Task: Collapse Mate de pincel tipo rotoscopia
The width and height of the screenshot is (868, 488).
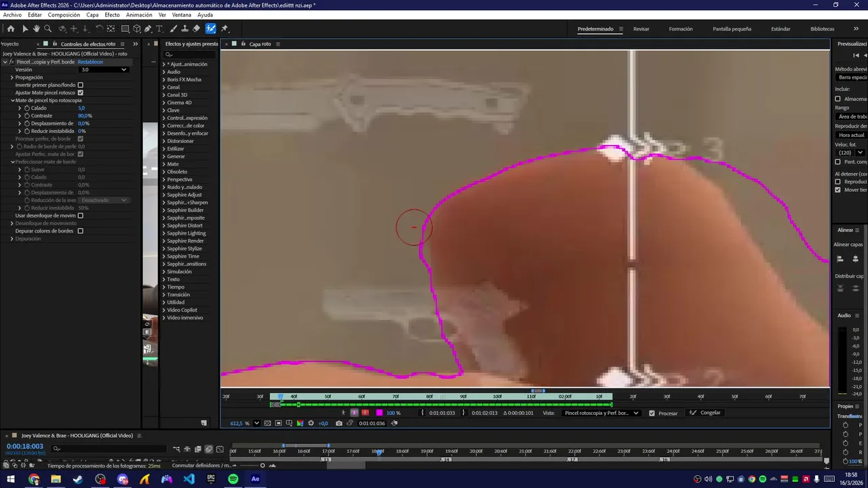Action: click(12, 100)
